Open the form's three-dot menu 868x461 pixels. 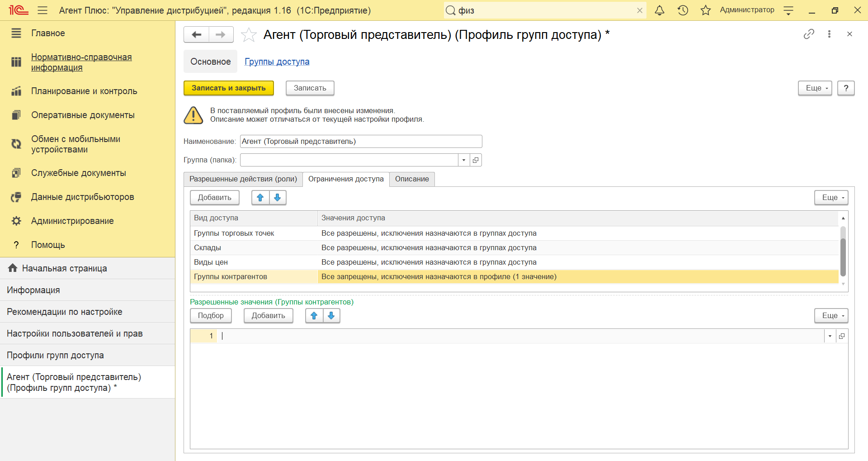(829, 34)
